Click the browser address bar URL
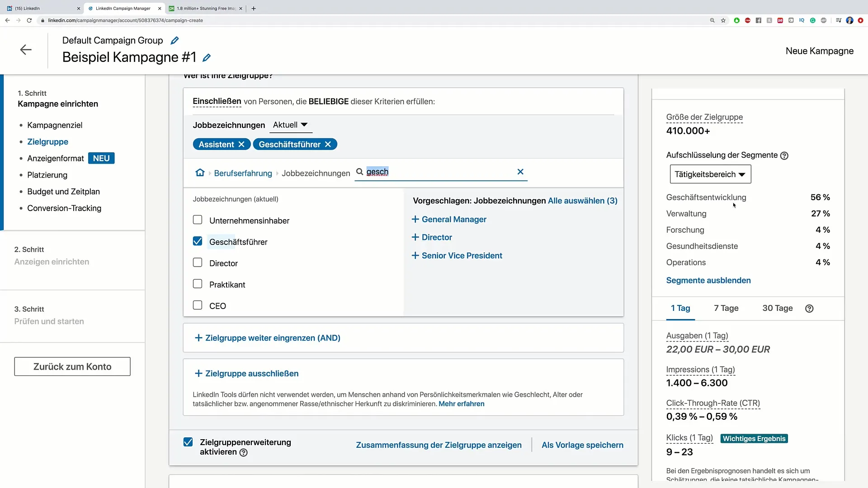The width and height of the screenshot is (868, 488). pos(125,20)
